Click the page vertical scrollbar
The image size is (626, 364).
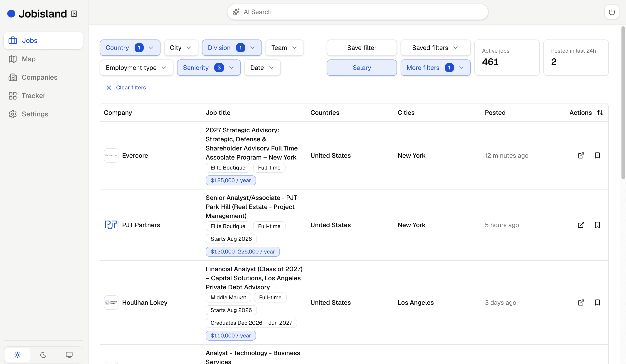(x=623, y=103)
